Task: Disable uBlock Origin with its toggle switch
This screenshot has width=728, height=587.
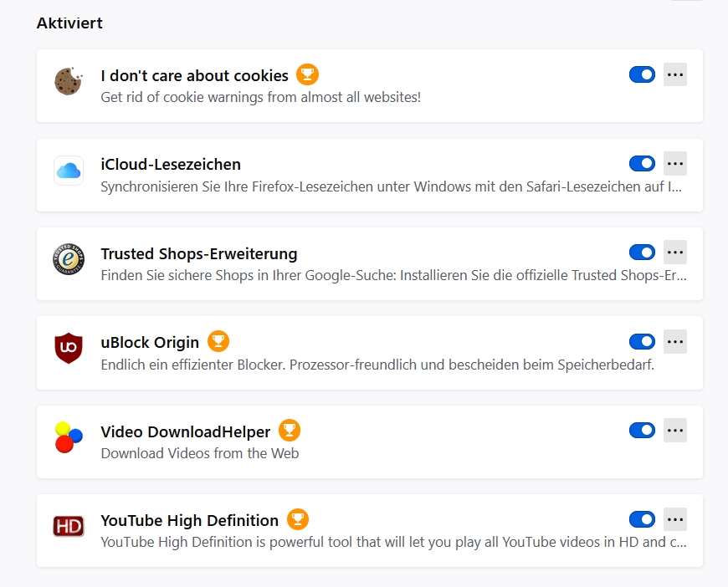Action: [x=642, y=341]
